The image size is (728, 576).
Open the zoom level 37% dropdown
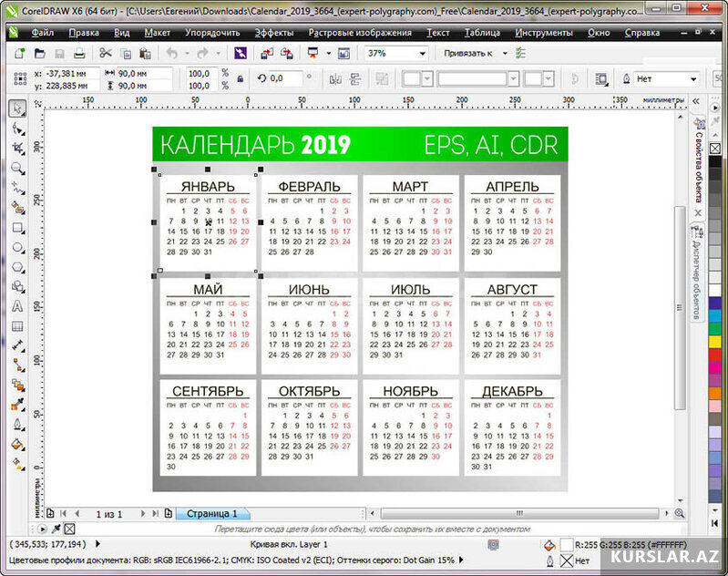click(422, 54)
